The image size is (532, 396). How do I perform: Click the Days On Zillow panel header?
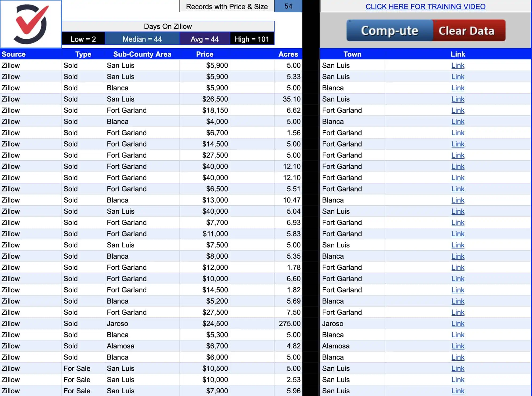(x=168, y=26)
